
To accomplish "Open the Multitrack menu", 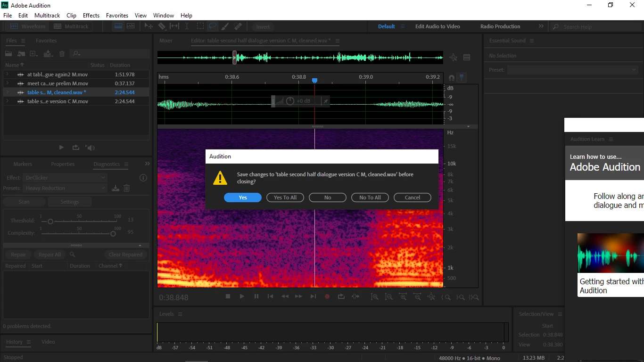I will [47, 16].
